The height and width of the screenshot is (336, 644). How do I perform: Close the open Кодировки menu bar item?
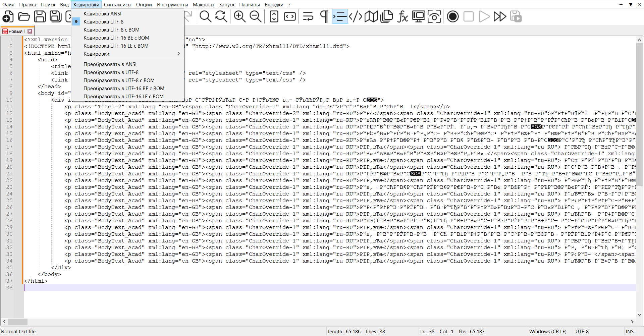pos(86,4)
